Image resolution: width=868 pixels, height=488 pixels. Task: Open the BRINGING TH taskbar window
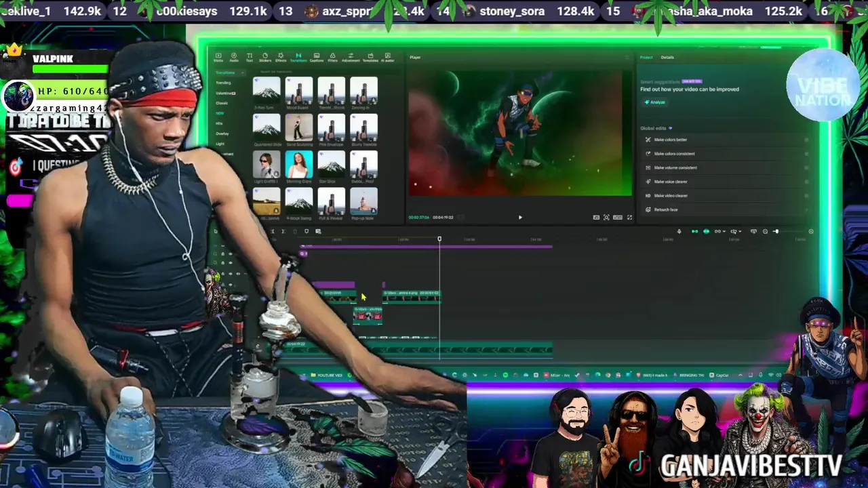pyautogui.click(x=689, y=375)
